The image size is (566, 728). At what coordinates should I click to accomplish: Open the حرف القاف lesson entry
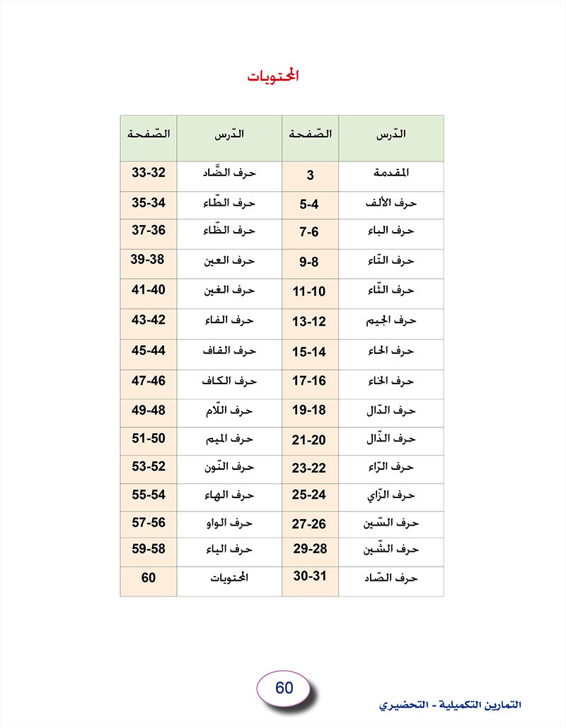[x=229, y=350]
